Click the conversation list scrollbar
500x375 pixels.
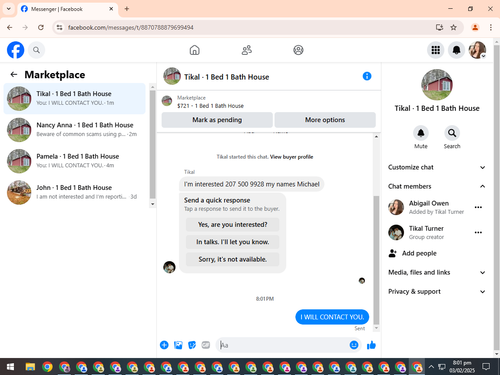152,145
